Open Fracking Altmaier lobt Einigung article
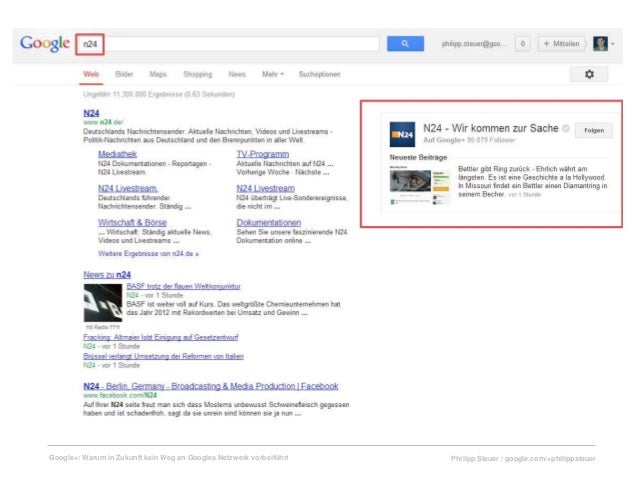This screenshot has height=479, width=638. (161, 337)
